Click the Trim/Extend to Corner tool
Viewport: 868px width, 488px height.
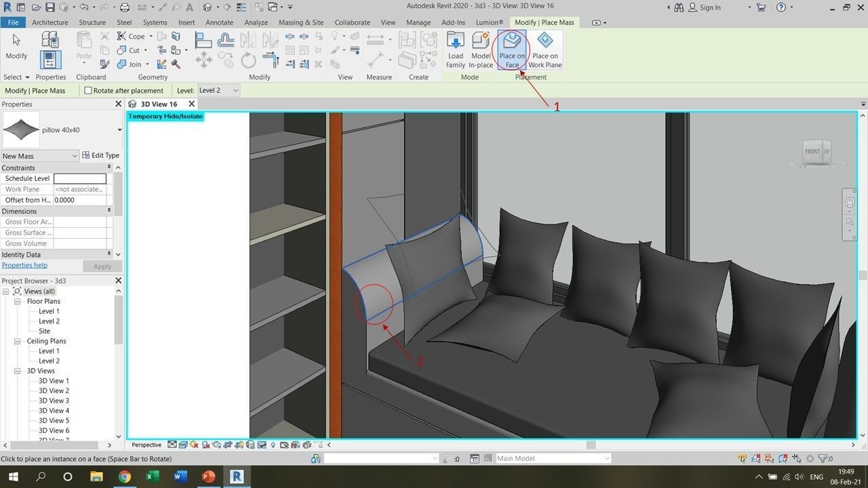(x=271, y=60)
